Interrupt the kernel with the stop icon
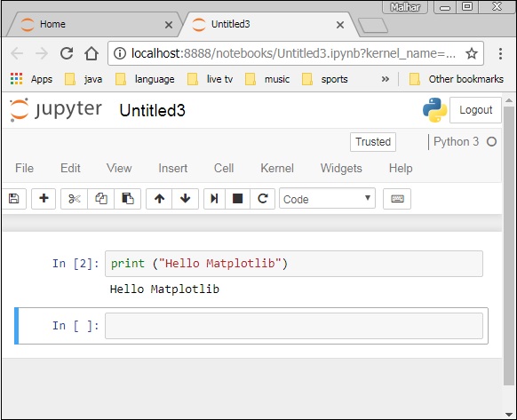This screenshot has width=517, height=420. click(x=237, y=199)
